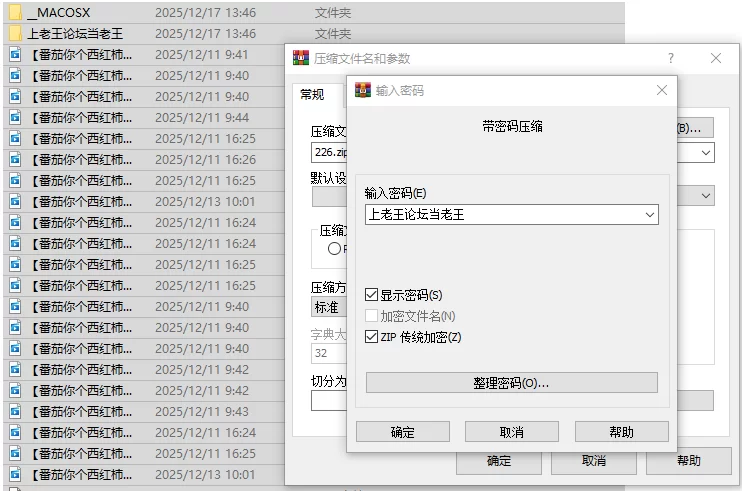Click 帮助 in the 压缩文件名和参数 window
Viewport: 742px width, 491px height.
coord(689,461)
